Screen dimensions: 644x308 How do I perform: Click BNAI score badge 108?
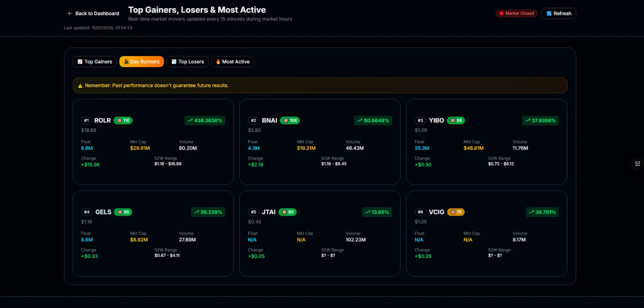coord(290,120)
